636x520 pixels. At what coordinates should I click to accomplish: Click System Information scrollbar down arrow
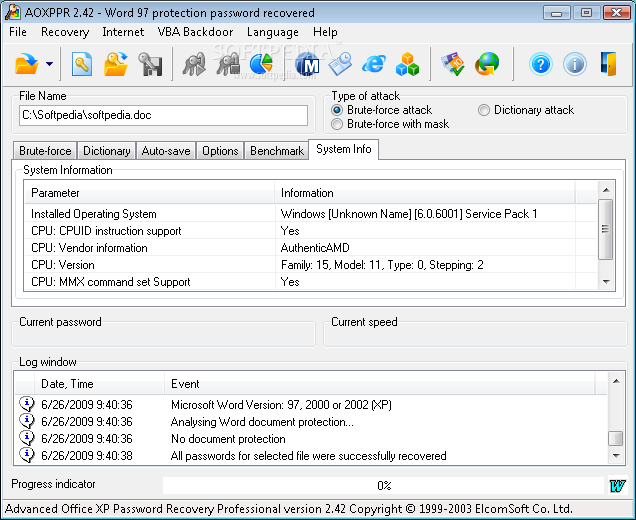[x=606, y=281]
